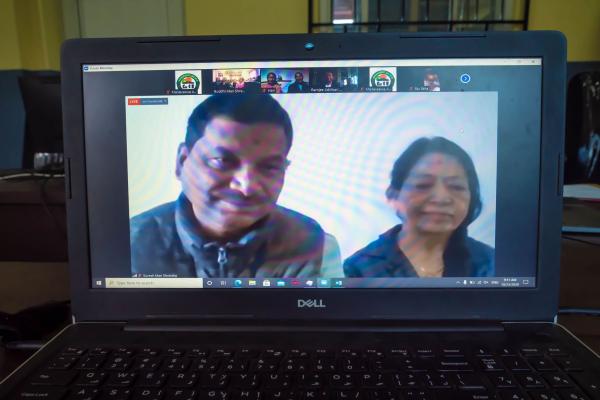The width and height of the screenshot is (600, 400).
Task: Open Cortana from the taskbar circle icon
Action: click(209, 283)
